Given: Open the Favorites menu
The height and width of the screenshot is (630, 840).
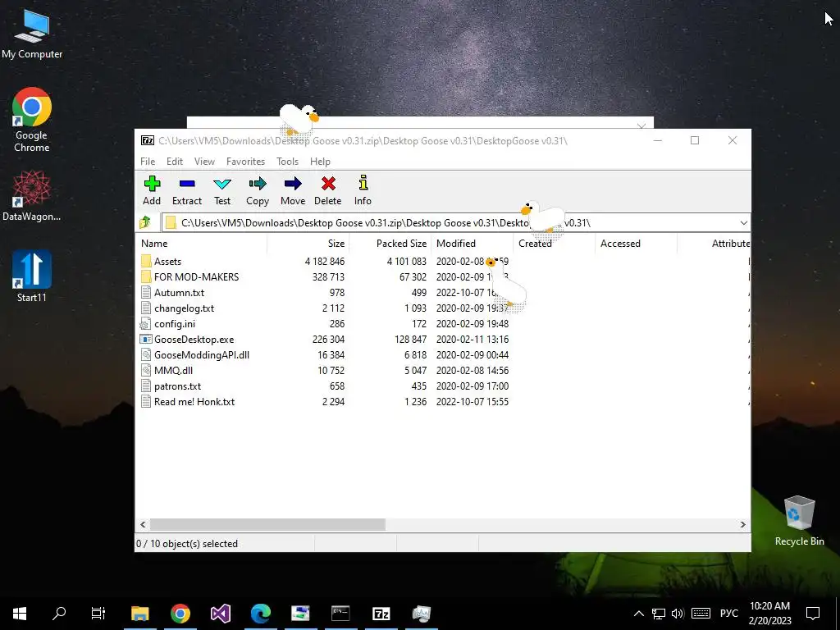Looking at the screenshot, I should 245,162.
